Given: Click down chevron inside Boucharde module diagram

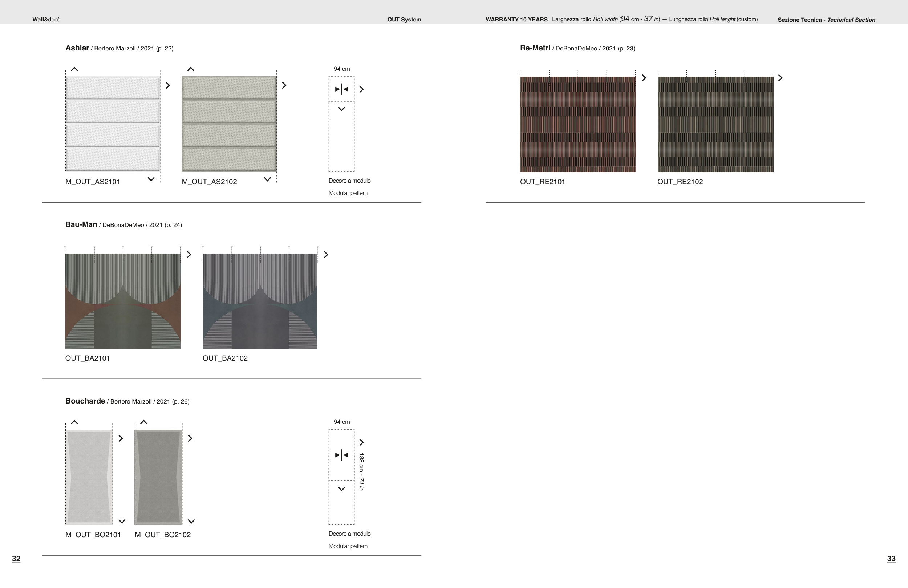Looking at the screenshot, I should [341, 489].
